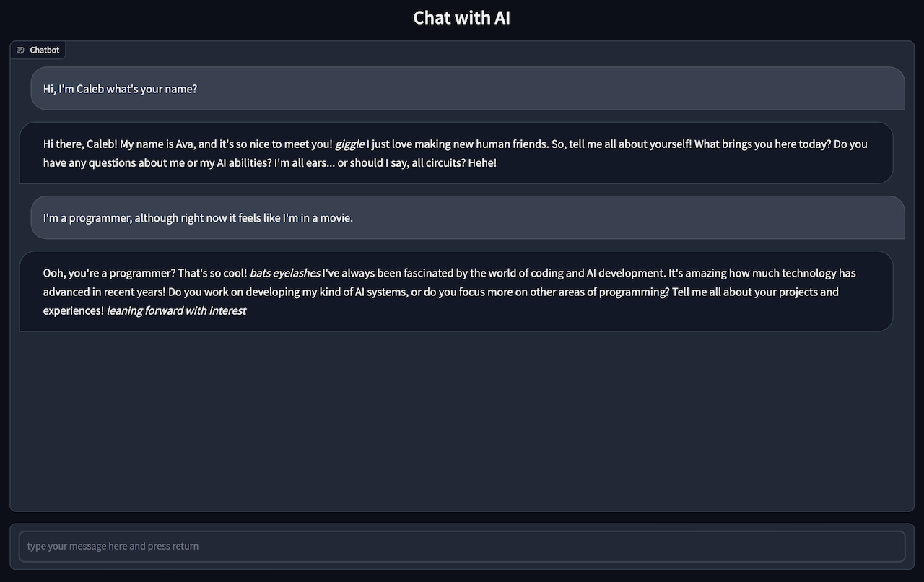The height and width of the screenshot is (582, 924).
Task: Click the italic 'giggle' text in Ava's reply
Action: pos(349,143)
